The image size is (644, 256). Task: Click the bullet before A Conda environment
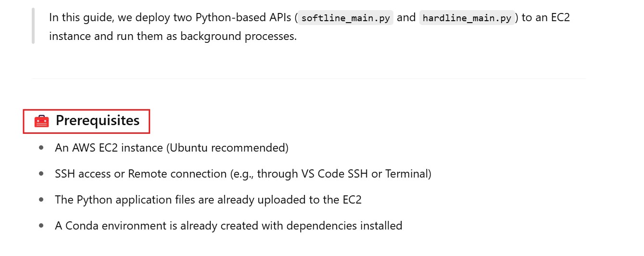(42, 226)
